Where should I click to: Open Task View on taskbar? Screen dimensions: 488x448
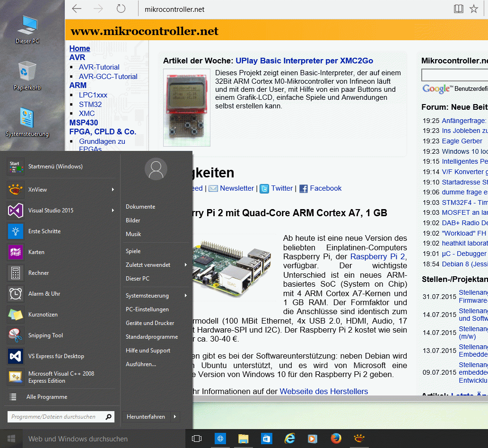[197, 439]
